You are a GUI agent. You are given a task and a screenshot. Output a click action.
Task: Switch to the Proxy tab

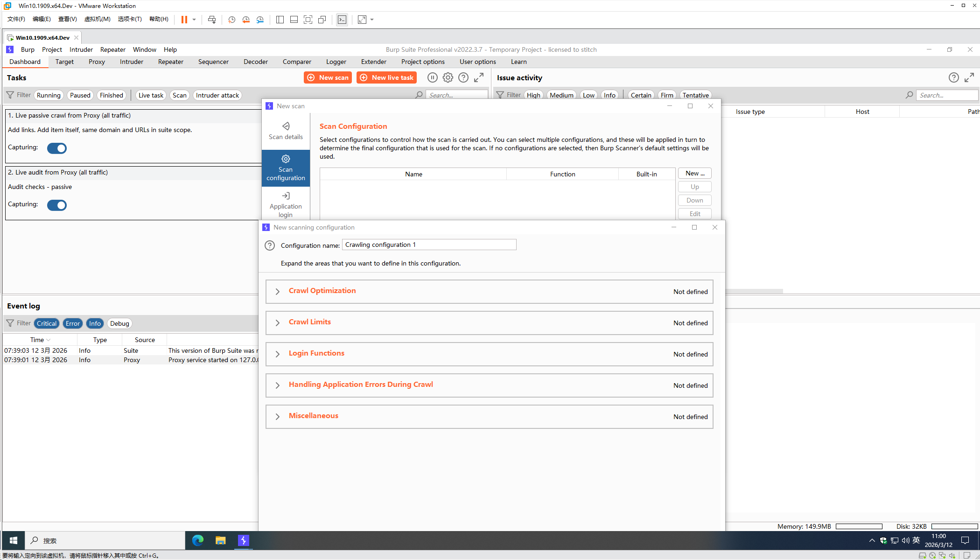(97, 62)
